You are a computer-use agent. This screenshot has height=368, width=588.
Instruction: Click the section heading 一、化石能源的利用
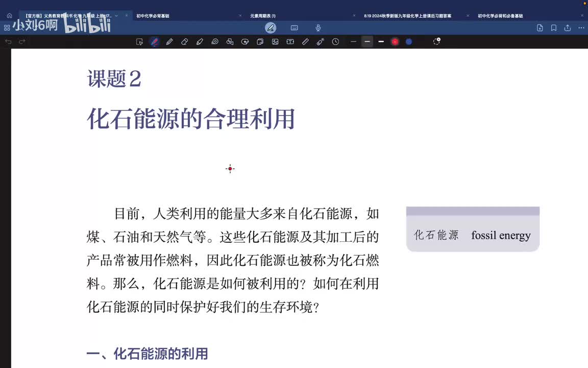(148, 354)
